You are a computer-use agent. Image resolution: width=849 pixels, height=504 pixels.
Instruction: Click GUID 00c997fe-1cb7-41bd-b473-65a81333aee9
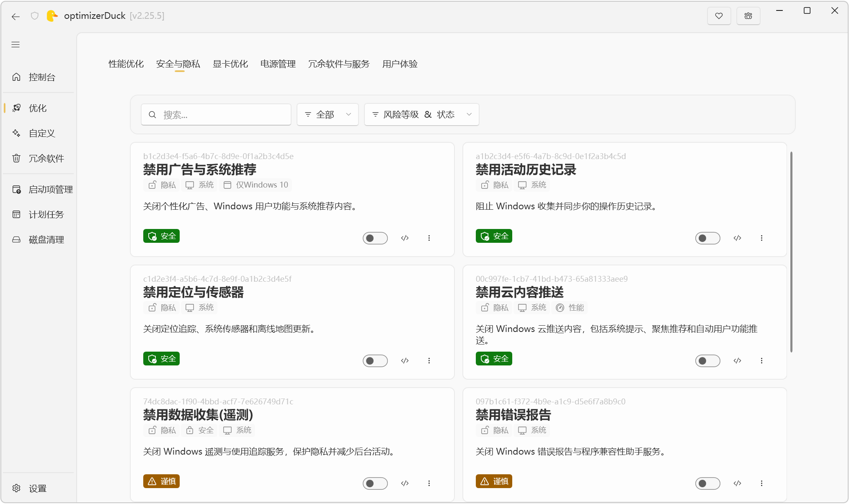pyautogui.click(x=552, y=279)
